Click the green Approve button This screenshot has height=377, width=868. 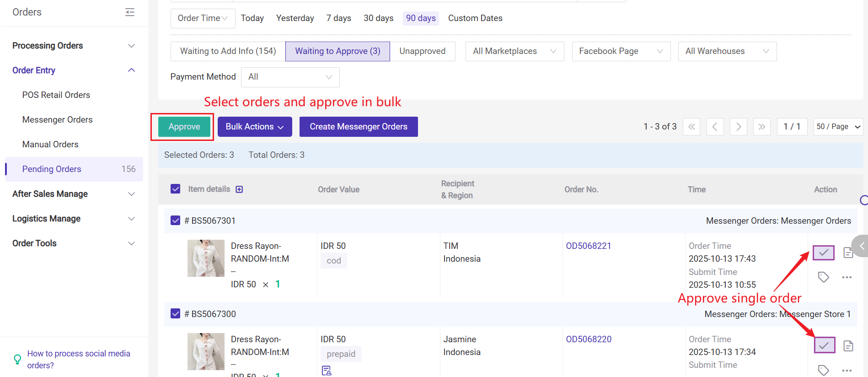(x=184, y=127)
